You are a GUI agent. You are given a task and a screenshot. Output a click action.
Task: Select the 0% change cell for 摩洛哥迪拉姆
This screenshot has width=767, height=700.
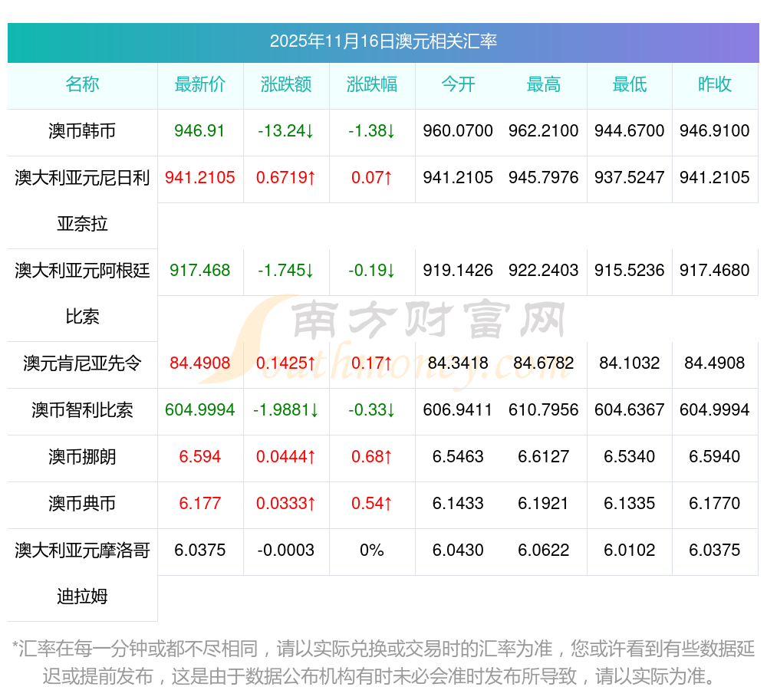(372, 550)
